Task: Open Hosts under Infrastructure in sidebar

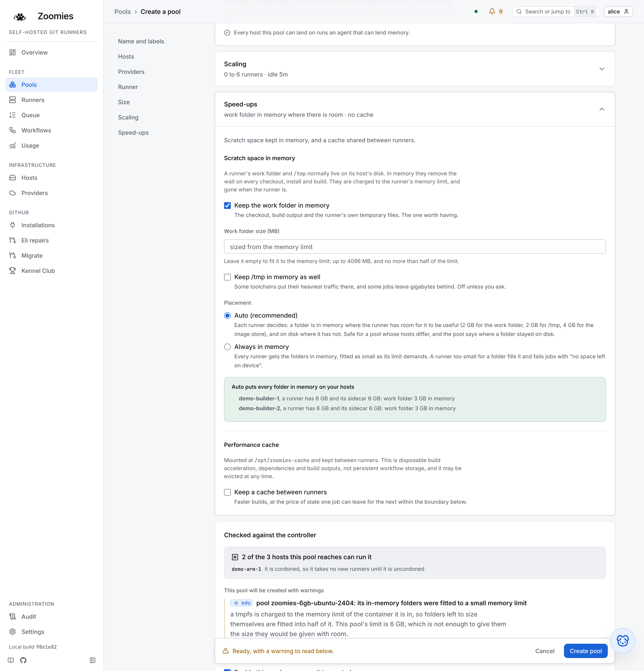Action: [x=52, y=178]
